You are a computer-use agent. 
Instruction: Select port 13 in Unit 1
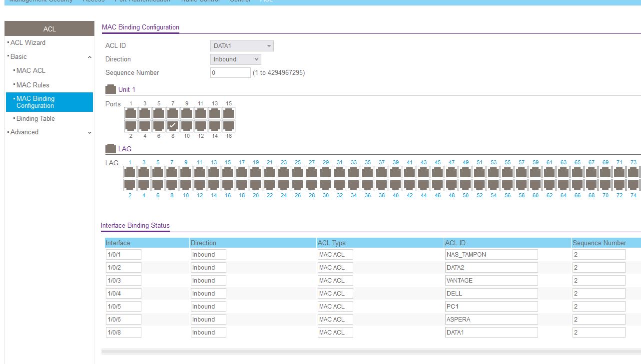pos(215,113)
